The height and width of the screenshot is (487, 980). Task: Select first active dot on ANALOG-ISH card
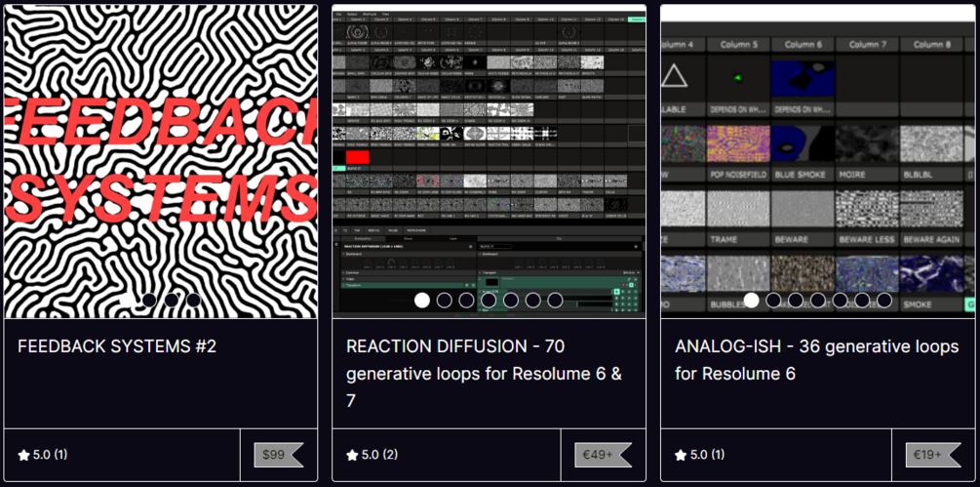751,300
